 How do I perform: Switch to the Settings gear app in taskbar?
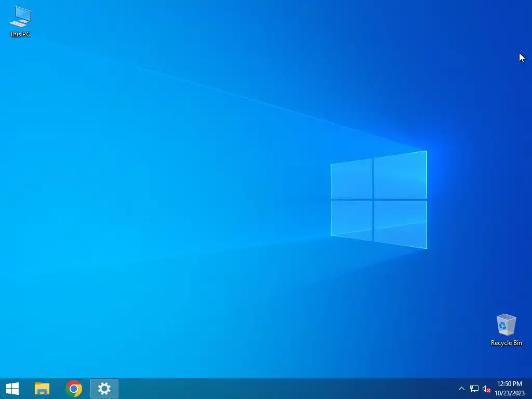point(104,389)
